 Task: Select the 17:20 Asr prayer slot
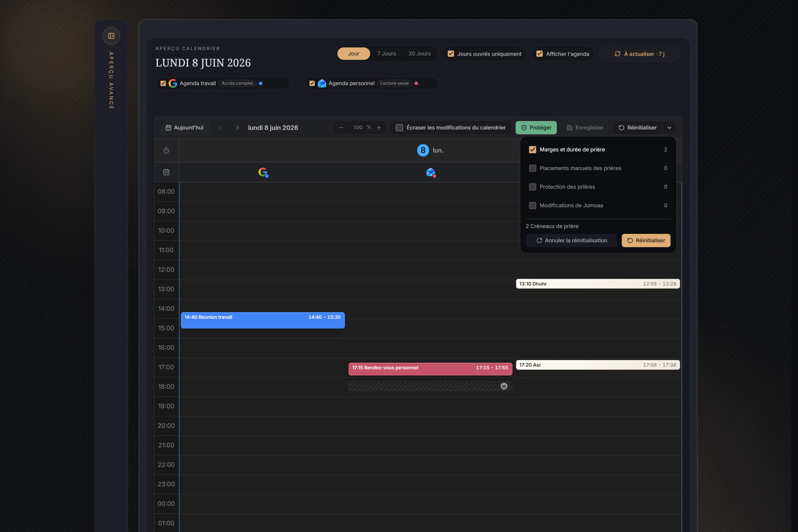pyautogui.click(x=598, y=365)
